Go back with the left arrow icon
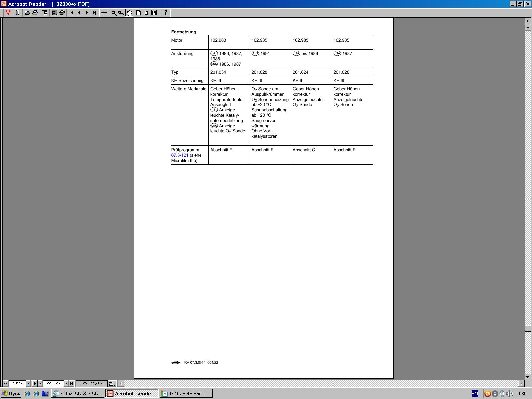 (104, 13)
